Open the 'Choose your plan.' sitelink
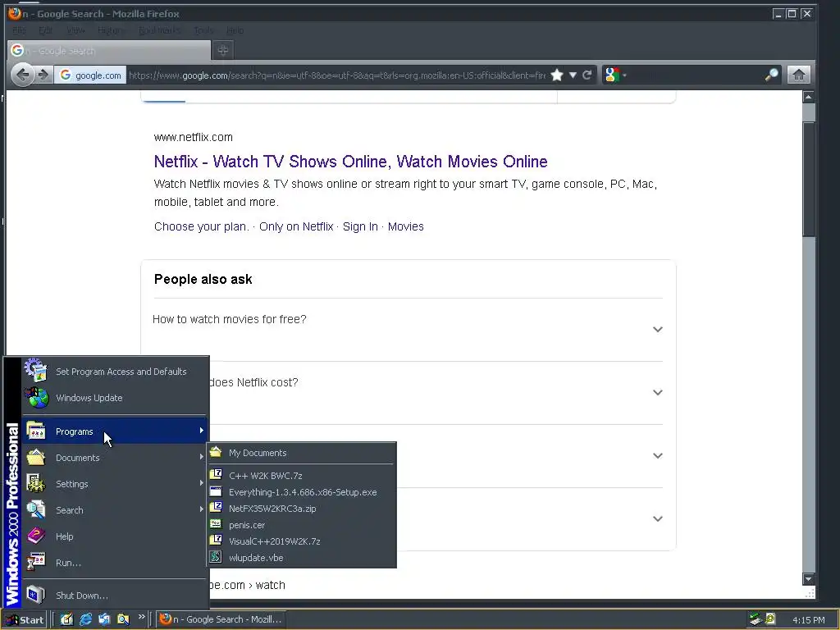This screenshot has width=840, height=630. click(202, 226)
